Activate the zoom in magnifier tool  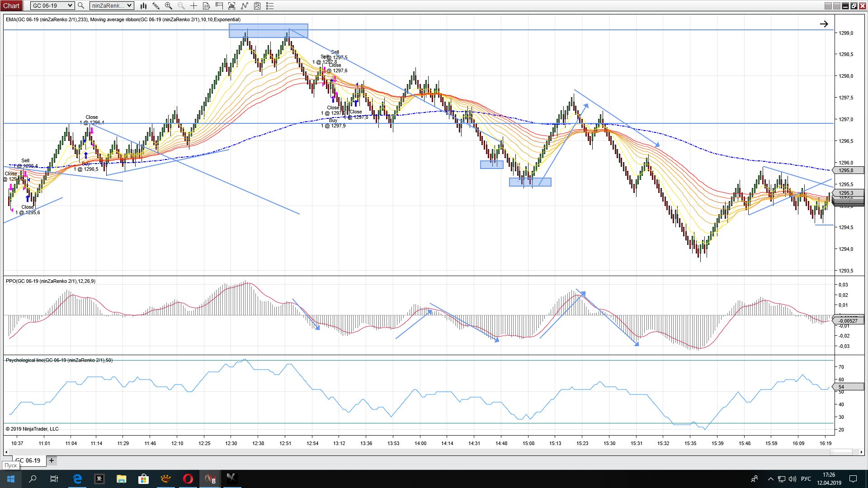169,6
